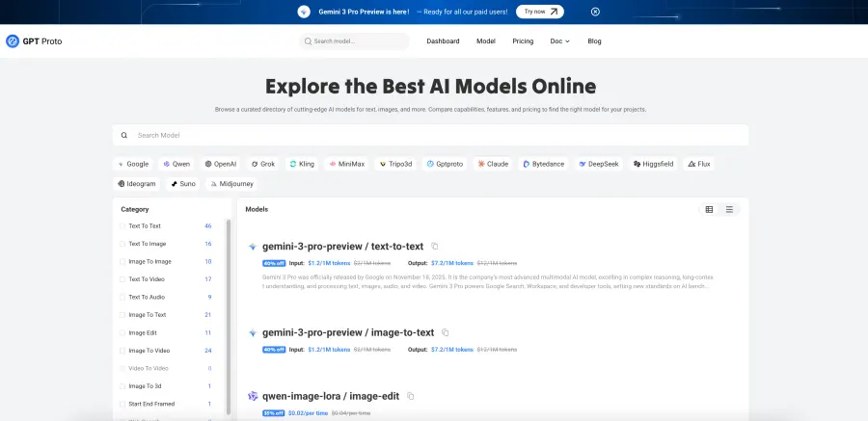Open the gemini-3-pro-preview / text-to-text model

point(343,247)
